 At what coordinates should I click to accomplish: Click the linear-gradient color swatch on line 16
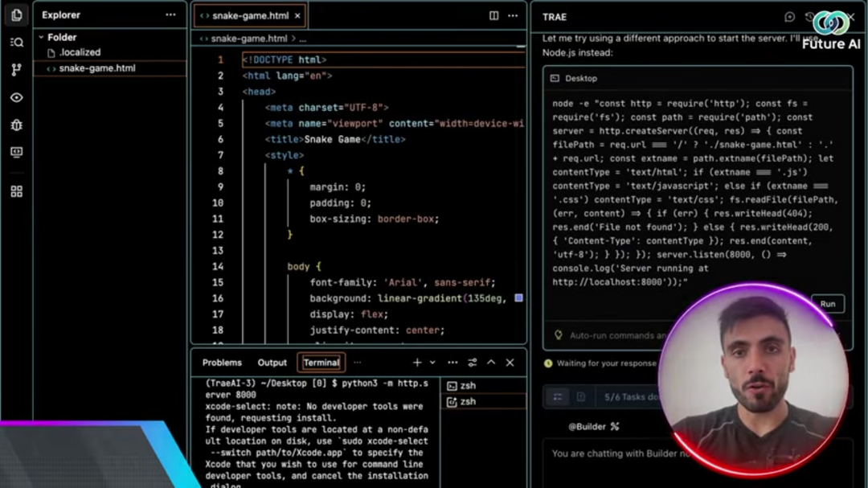click(518, 298)
